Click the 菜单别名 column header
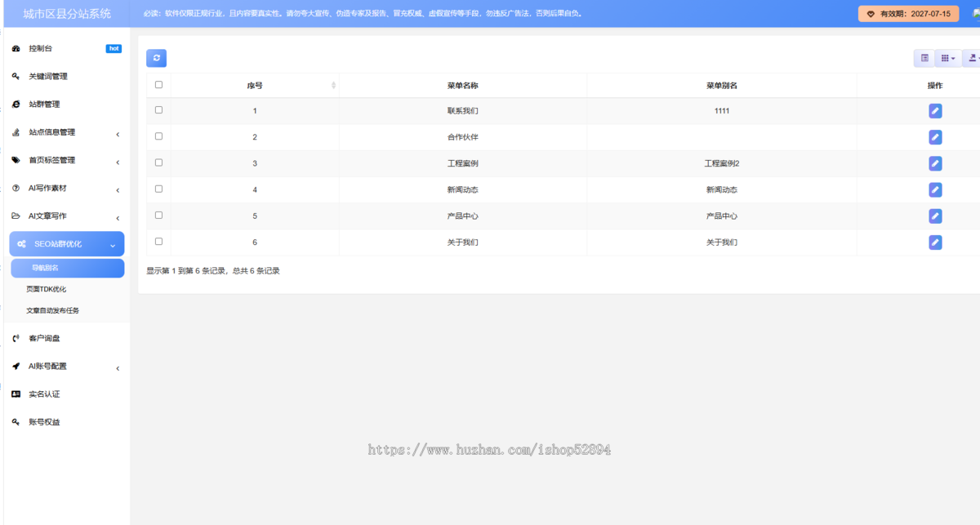The height and width of the screenshot is (525, 980). (722, 86)
